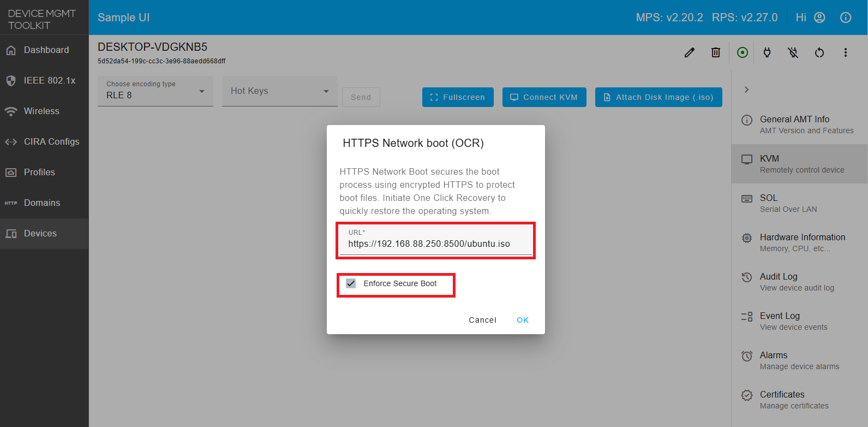
Task: Click the device GUID text
Action: pyautogui.click(x=161, y=61)
